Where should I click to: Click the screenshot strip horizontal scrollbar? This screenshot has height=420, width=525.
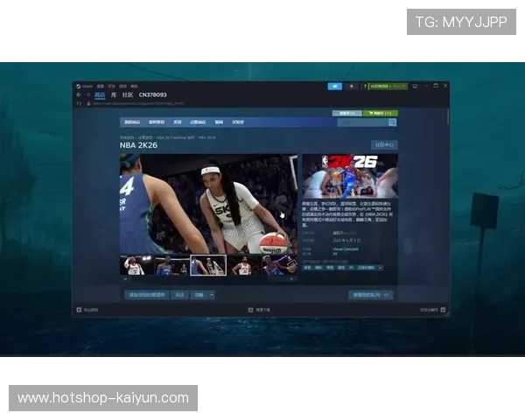(x=208, y=279)
